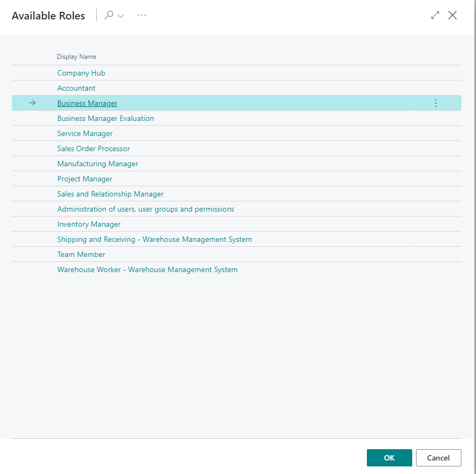Close the Available Roles dialog
Screen dimensions: 476x474
click(453, 16)
